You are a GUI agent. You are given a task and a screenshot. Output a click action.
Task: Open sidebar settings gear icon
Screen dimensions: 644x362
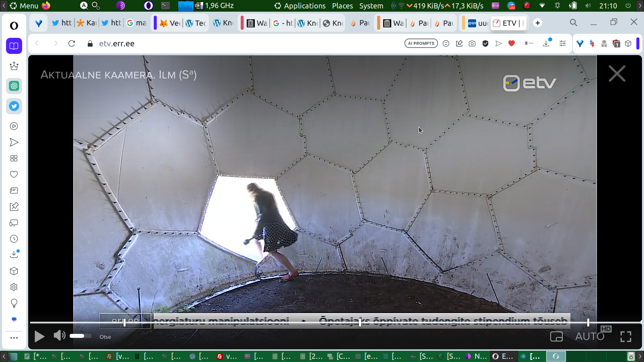tap(14, 287)
